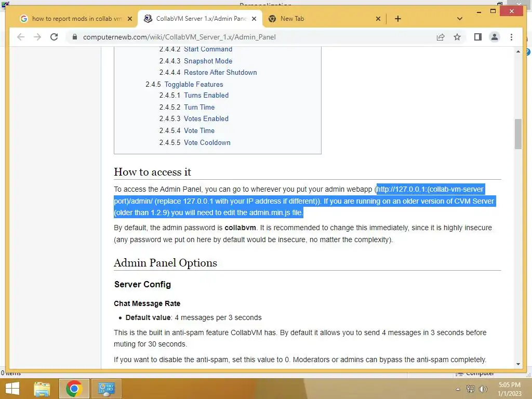This screenshot has height=399, width=532.
Task: Open the Start Command contents link
Action: coord(208,49)
